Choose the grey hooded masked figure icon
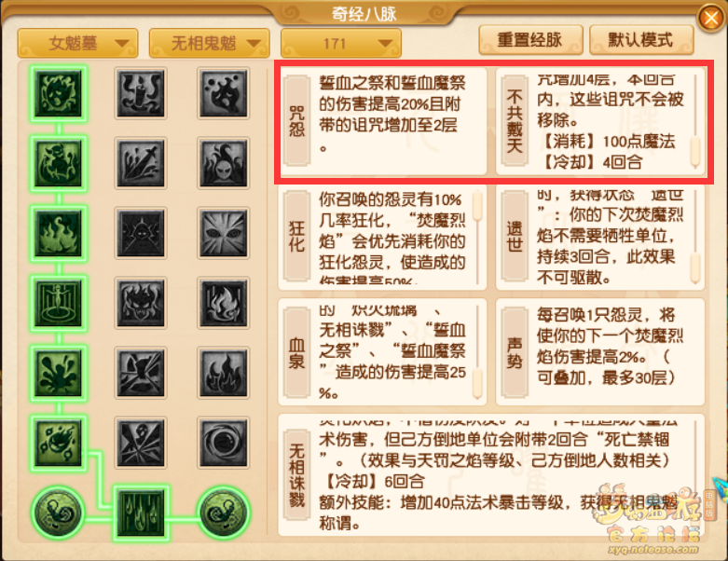This screenshot has width=728, height=561. pos(224,163)
